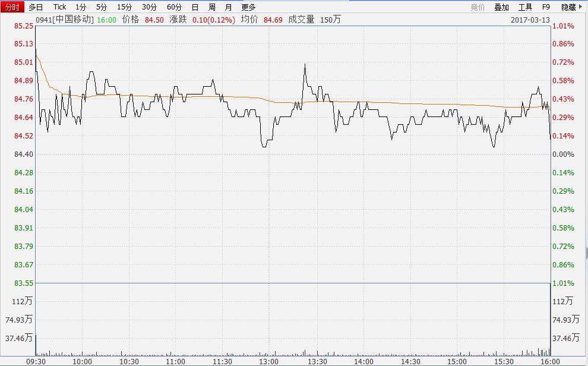
Task: Switch to the 周 weekly chart
Action: click(x=212, y=7)
